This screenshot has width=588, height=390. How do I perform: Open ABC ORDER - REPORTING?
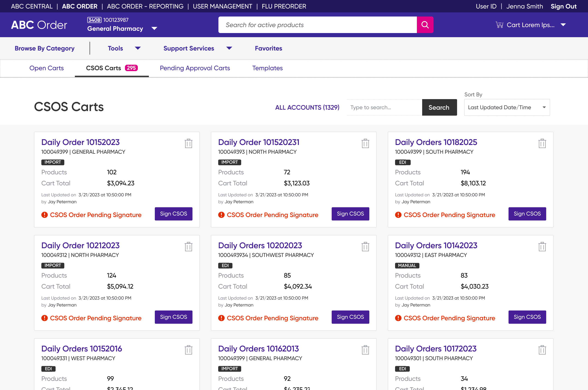coord(145,6)
